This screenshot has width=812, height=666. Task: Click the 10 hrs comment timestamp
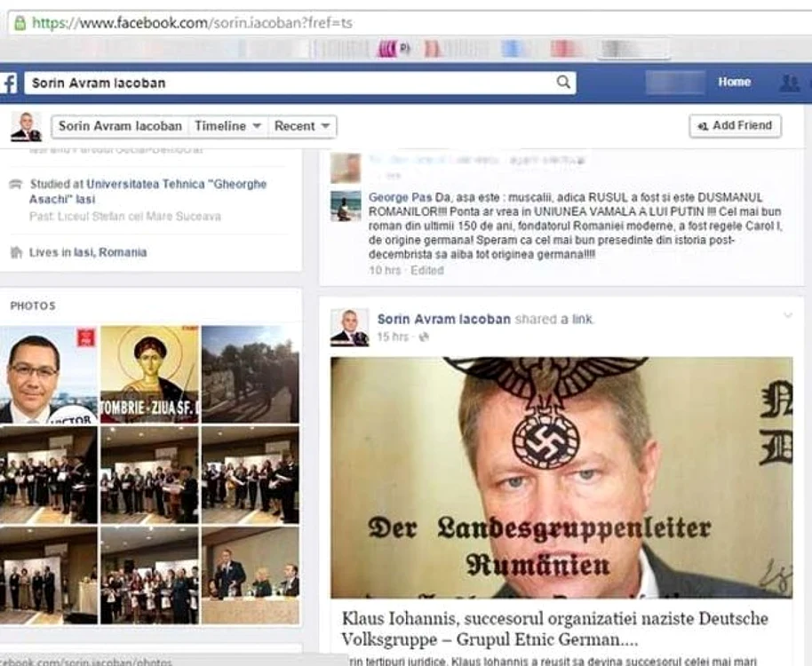(385, 270)
